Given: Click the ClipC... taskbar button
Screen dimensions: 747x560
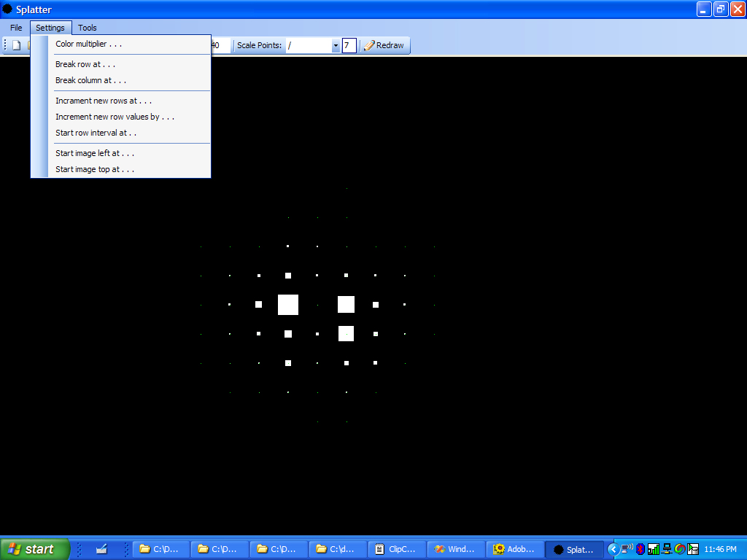Looking at the screenshot, I should point(397,549).
